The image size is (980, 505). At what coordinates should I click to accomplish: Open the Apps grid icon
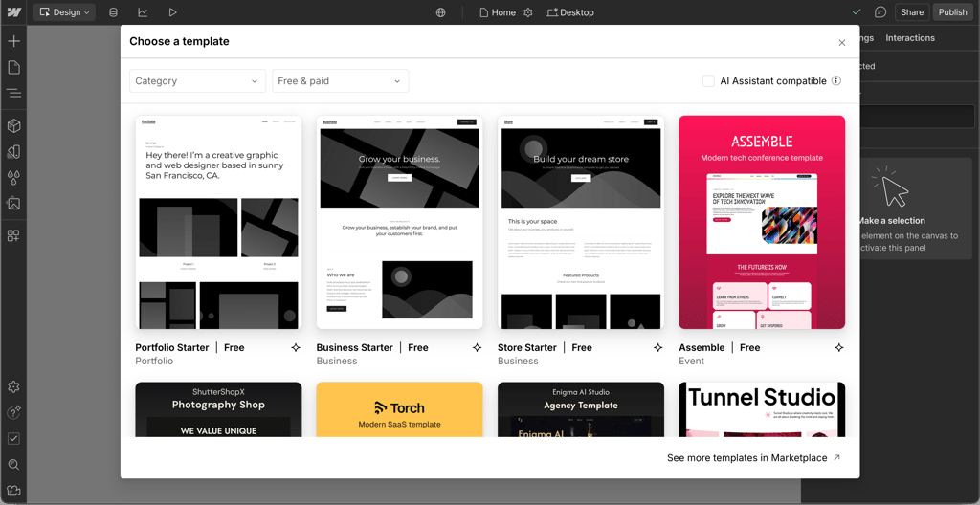point(13,235)
